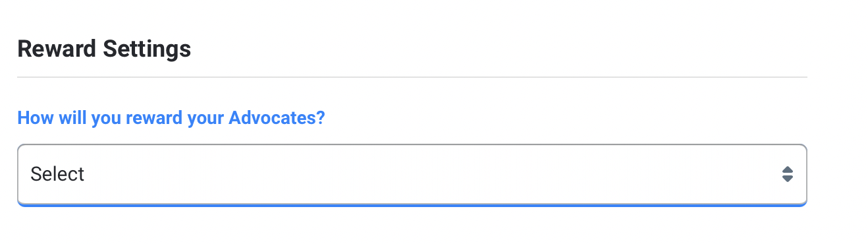Click the blue Advocates question text

171,119
